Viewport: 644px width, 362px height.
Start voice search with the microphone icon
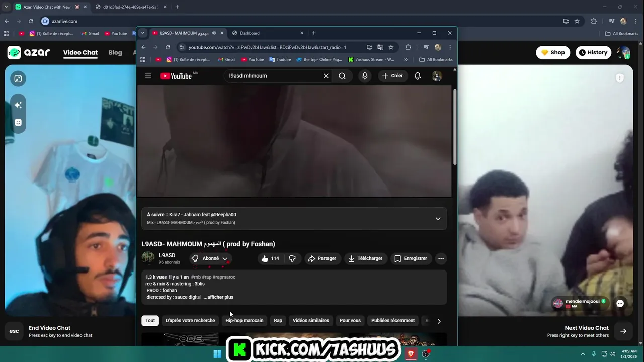point(365,76)
